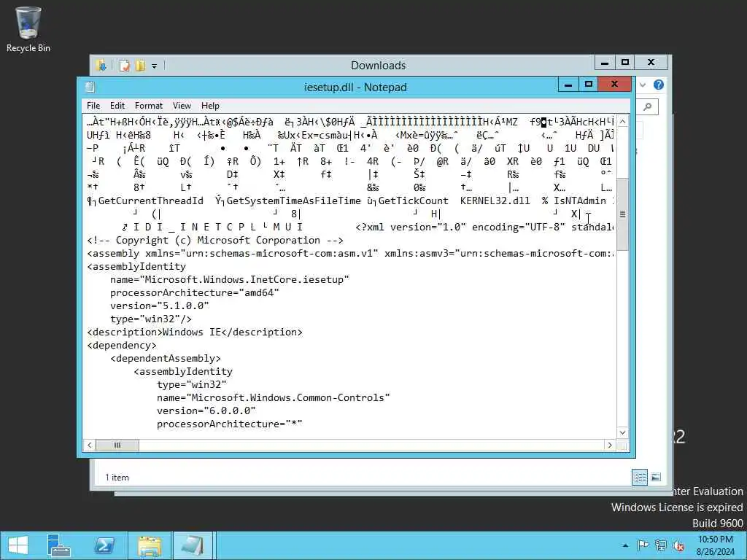Click the opening dependency tag line
747x560 pixels.
coord(122,345)
